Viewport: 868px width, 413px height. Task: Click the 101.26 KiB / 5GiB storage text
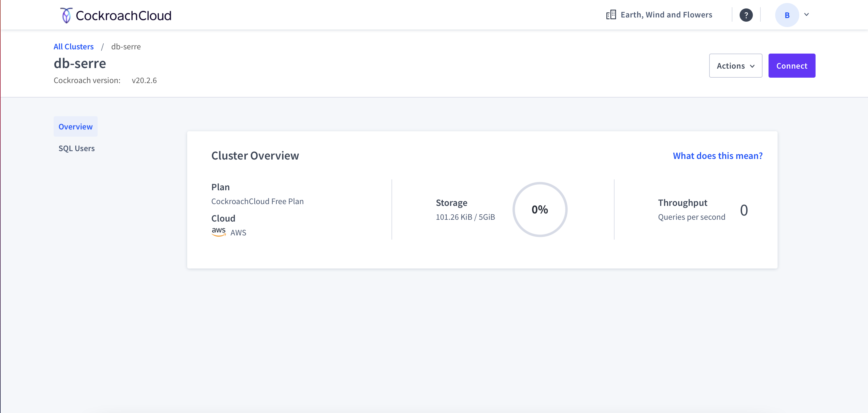pyautogui.click(x=465, y=217)
